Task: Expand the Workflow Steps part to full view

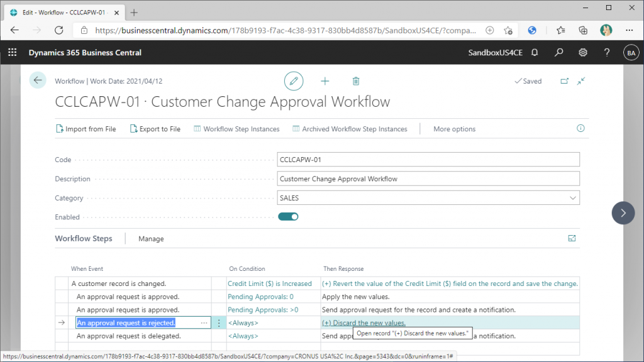Action: coord(572,238)
